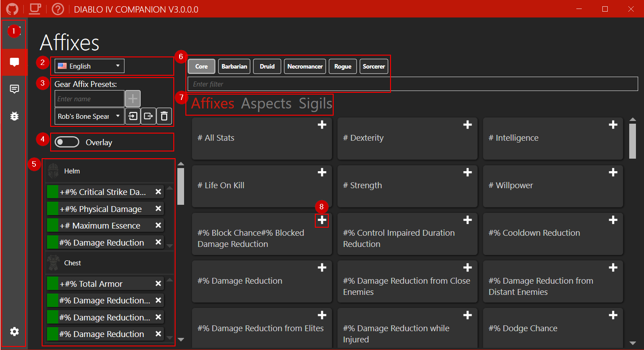
Task: Click the Enter filter search field
Action: pos(413,84)
